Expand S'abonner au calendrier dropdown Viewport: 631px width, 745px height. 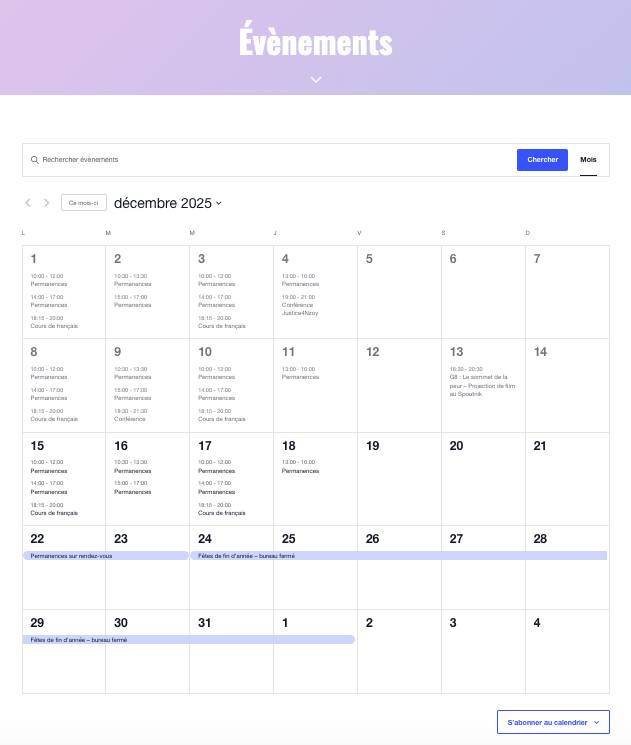click(x=553, y=722)
